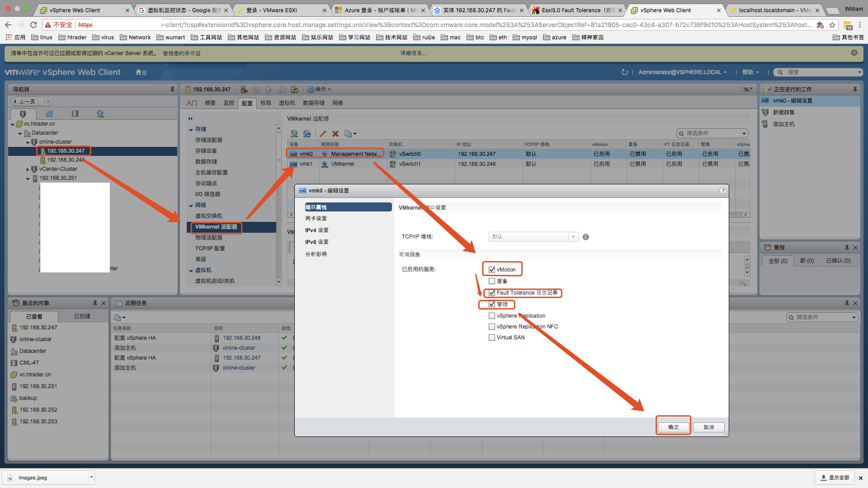Image resolution: width=868 pixels, height=488 pixels.
Task: Open the 帮助 help dropdown
Action: coord(750,72)
